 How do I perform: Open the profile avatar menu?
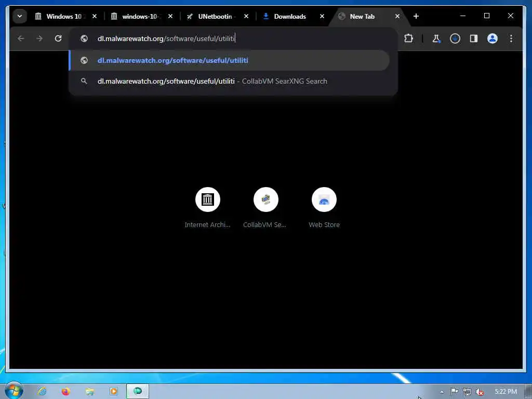click(x=493, y=38)
